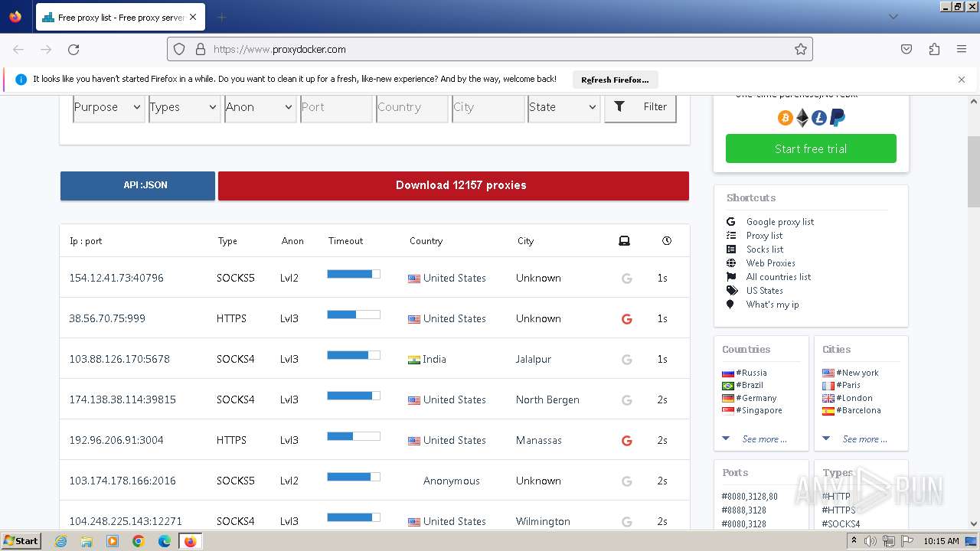Close the Free proxy list tab
980x551 pixels.
click(x=192, y=17)
